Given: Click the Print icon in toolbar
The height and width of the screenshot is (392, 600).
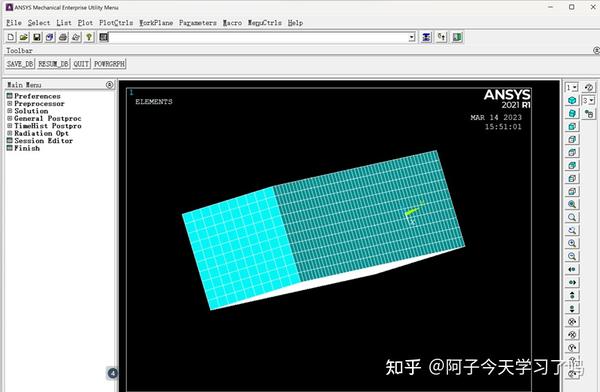Looking at the screenshot, I should tap(63, 37).
